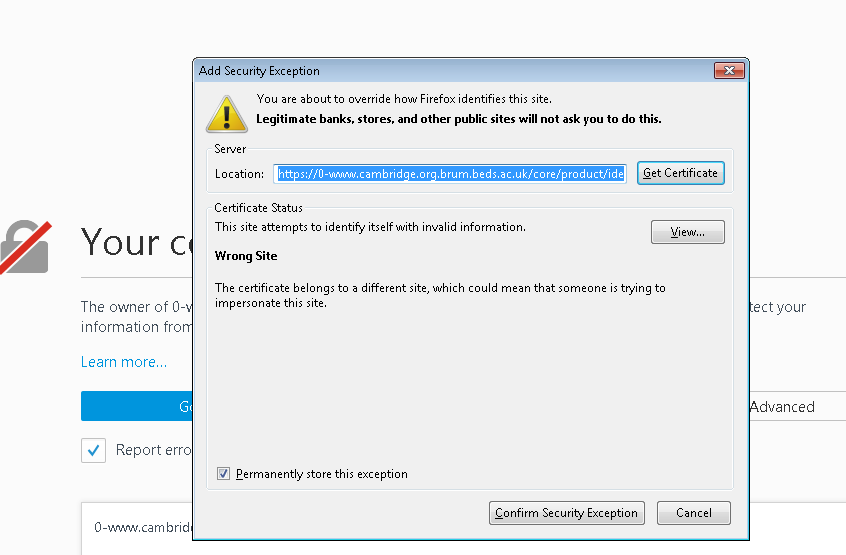Click the crossed-out padlock icon
Screen dimensions: 846x555
[24, 246]
